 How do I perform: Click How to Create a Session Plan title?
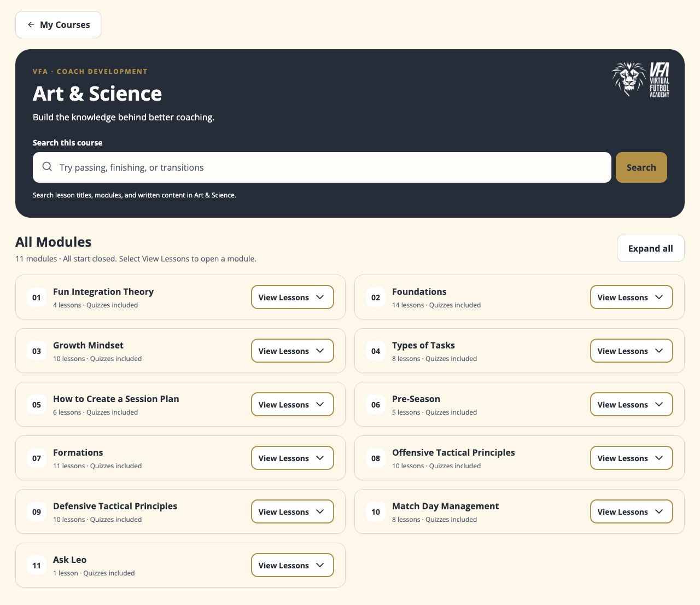coord(116,399)
